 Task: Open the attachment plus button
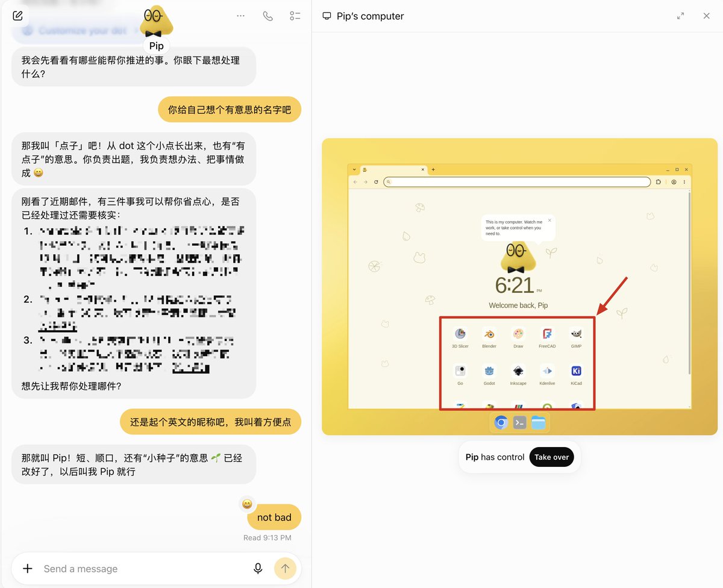click(28, 569)
